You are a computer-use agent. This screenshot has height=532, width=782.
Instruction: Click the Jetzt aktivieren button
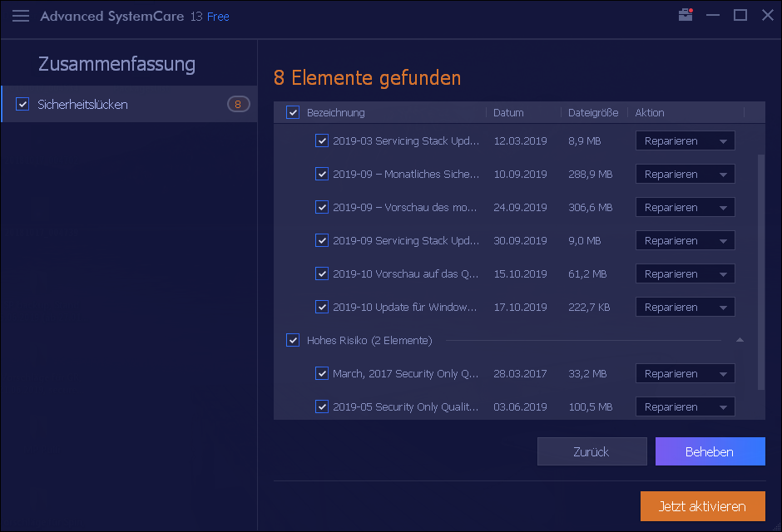point(703,506)
